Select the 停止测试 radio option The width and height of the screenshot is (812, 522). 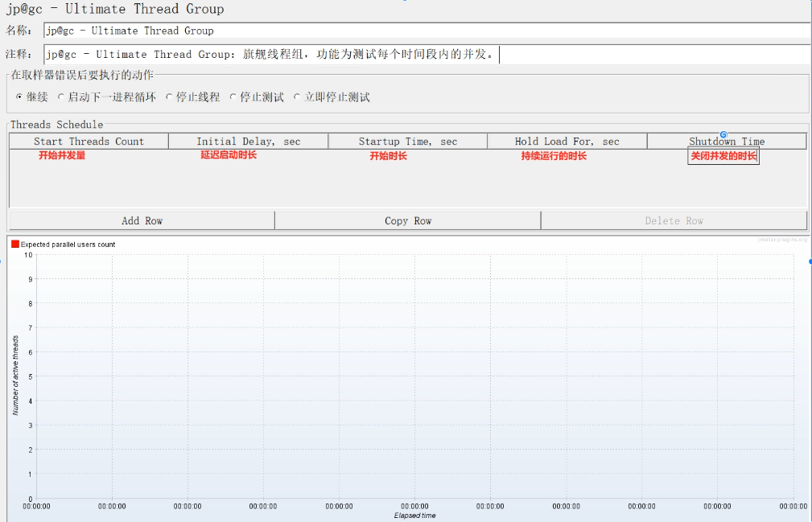click(233, 97)
